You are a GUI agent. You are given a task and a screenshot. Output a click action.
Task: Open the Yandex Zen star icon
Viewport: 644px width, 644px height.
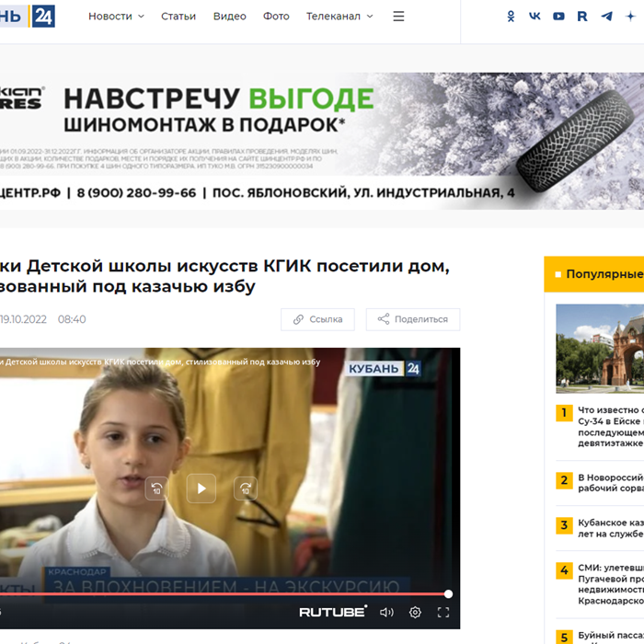(630, 17)
